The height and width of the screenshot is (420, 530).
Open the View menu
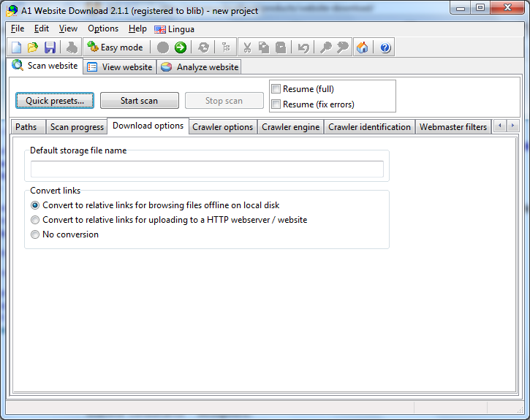coord(68,28)
